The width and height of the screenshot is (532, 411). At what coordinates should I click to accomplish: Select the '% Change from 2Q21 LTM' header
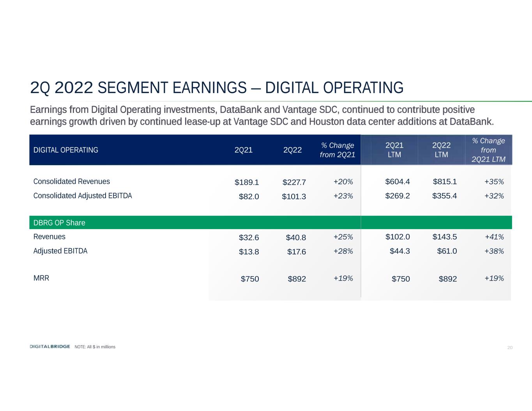coord(488,150)
